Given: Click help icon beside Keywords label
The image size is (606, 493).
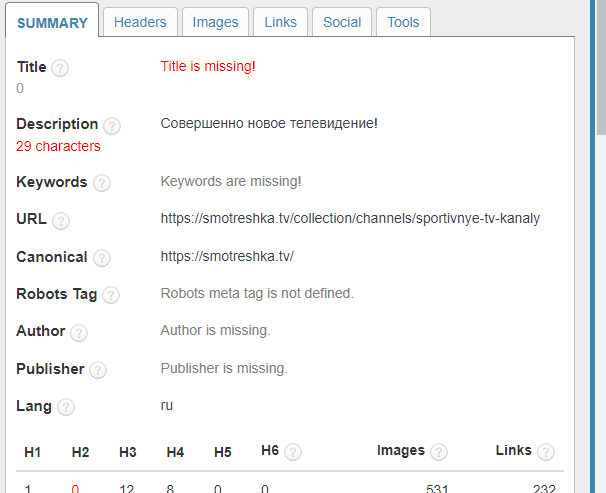Looking at the screenshot, I should click(101, 183).
